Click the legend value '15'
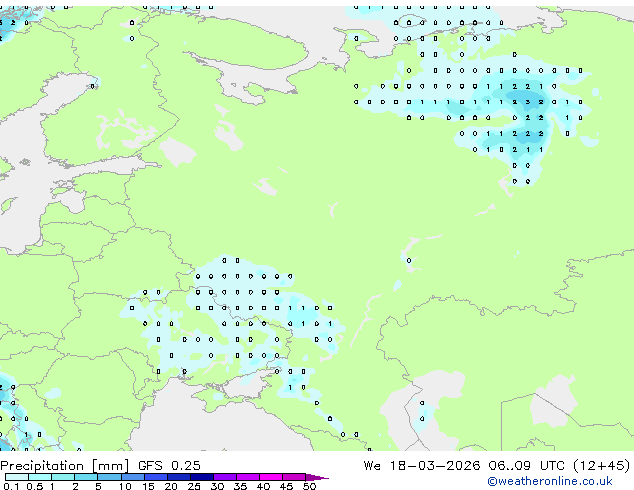Image resolution: width=634 pixels, height=490 pixels. coord(148,486)
